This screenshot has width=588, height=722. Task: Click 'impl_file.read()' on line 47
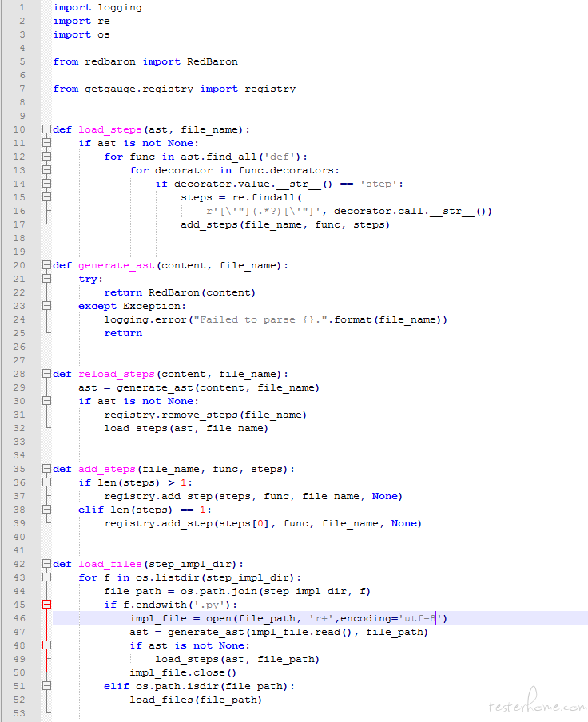[x=302, y=633]
